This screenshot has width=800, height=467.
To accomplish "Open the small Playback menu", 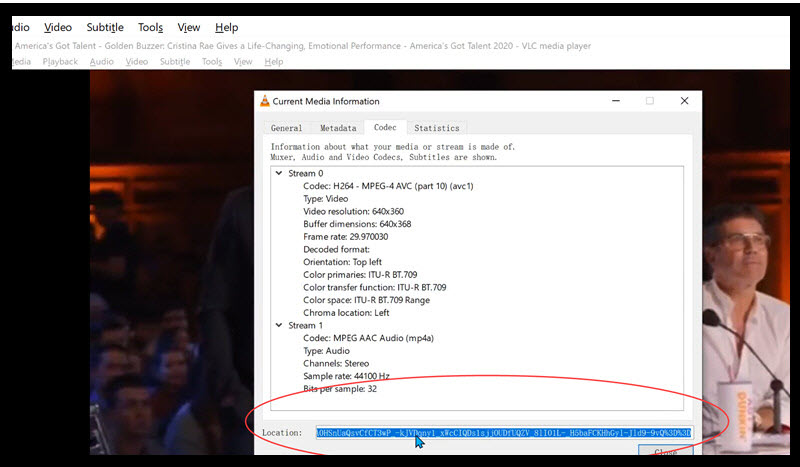I will pyautogui.click(x=60, y=62).
